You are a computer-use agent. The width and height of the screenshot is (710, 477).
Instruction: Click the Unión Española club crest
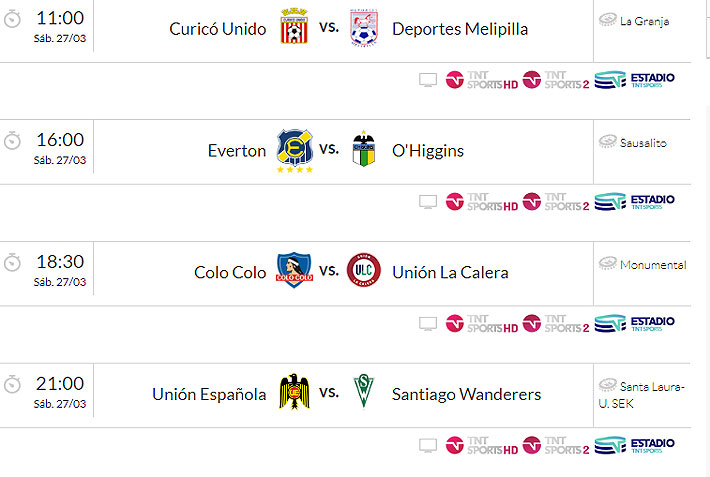pos(294,393)
